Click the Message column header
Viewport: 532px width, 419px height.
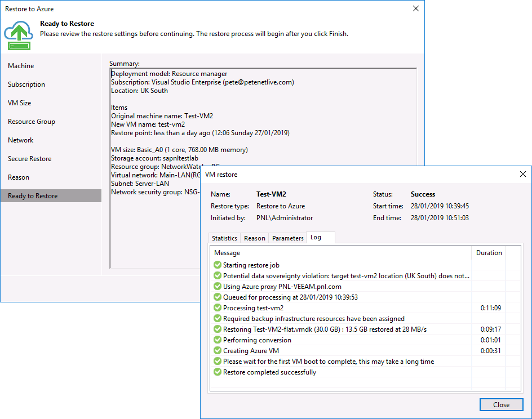pyautogui.click(x=340, y=253)
